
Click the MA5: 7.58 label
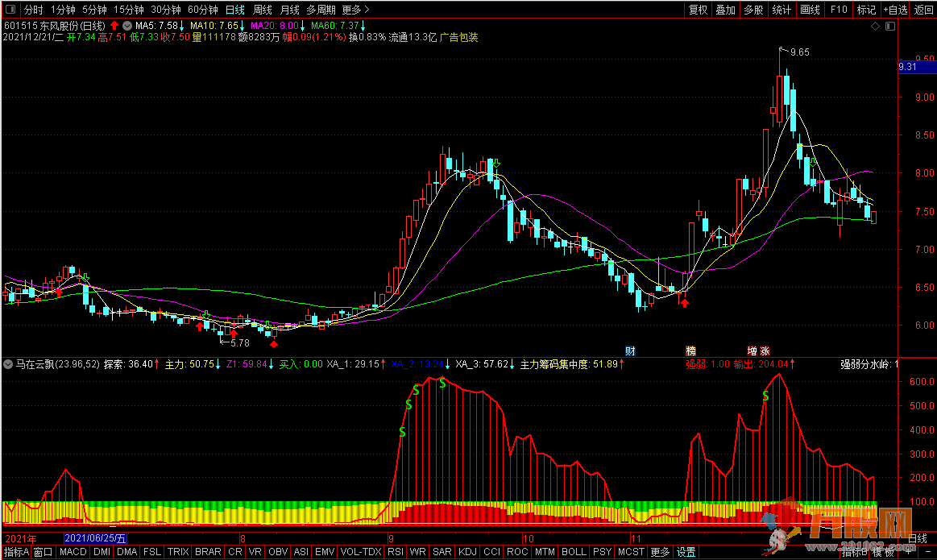156,26
